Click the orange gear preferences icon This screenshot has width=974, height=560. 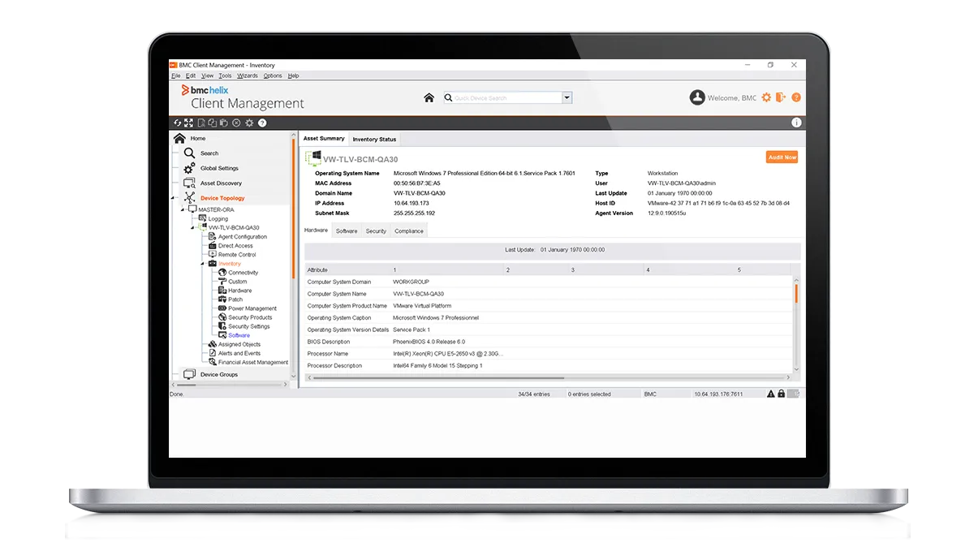point(766,97)
